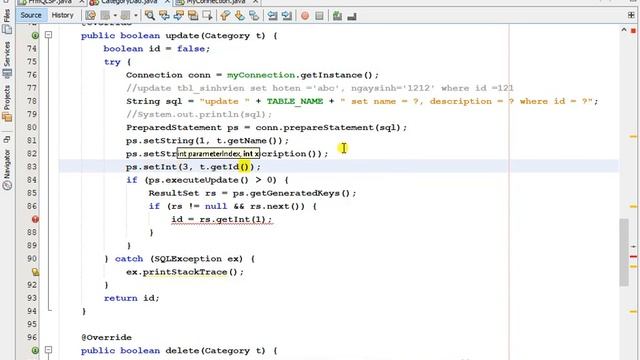Click on 'myConnection' class reference on line 76
The height and width of the screenshot is (360, 640).
[261, 75]
